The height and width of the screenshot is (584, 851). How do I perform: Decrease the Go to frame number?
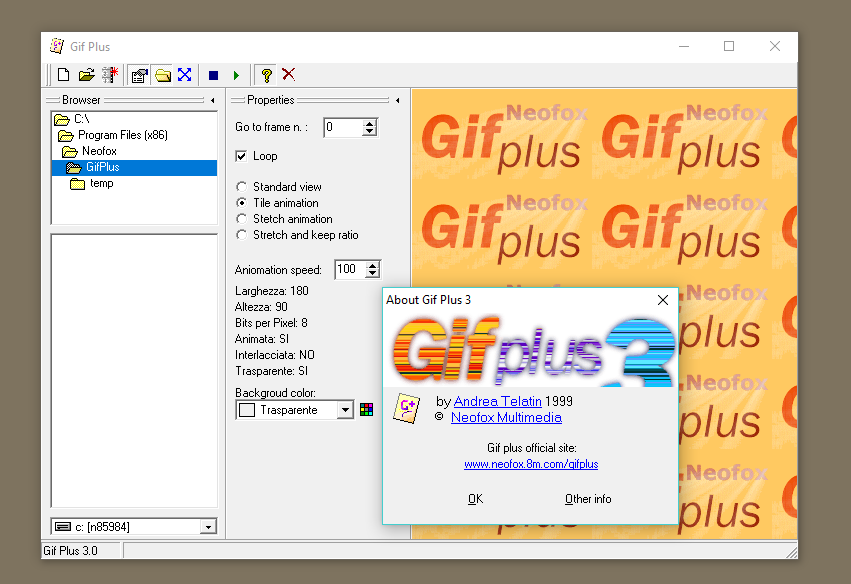click(x=370, y=131)
